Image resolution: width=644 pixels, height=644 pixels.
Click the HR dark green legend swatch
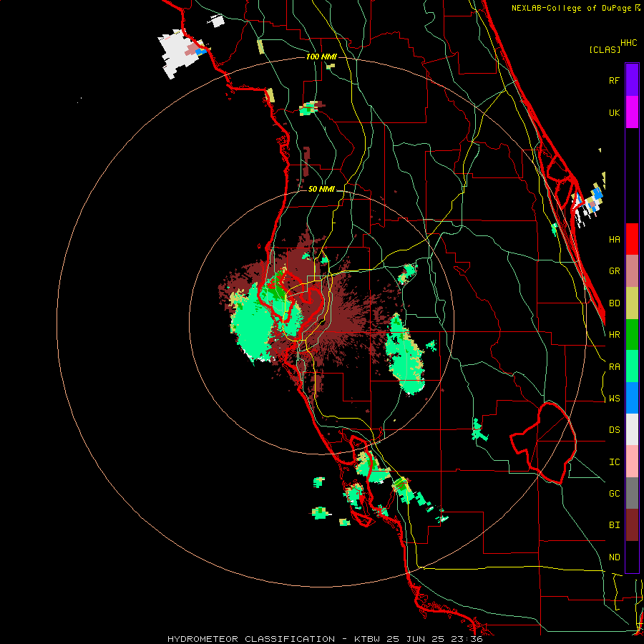point(632,335)
